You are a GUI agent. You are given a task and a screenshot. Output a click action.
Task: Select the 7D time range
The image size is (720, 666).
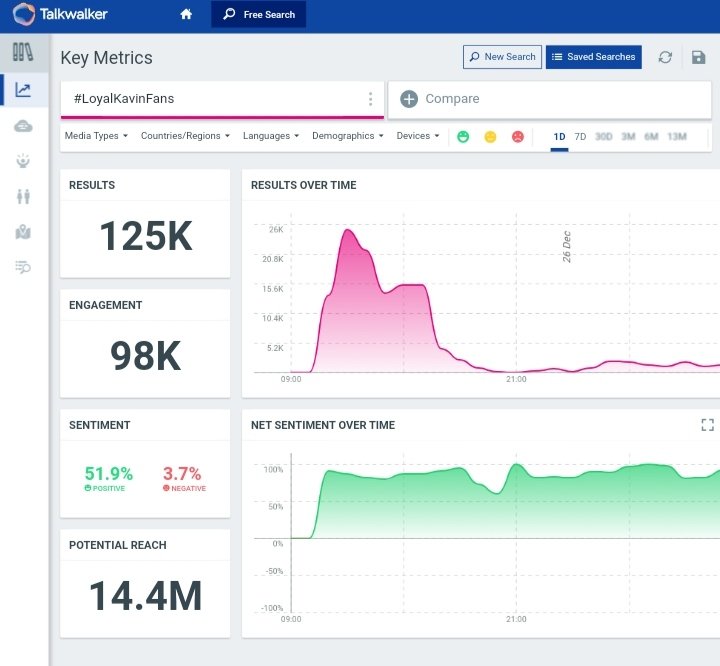(x=580, y=137)
